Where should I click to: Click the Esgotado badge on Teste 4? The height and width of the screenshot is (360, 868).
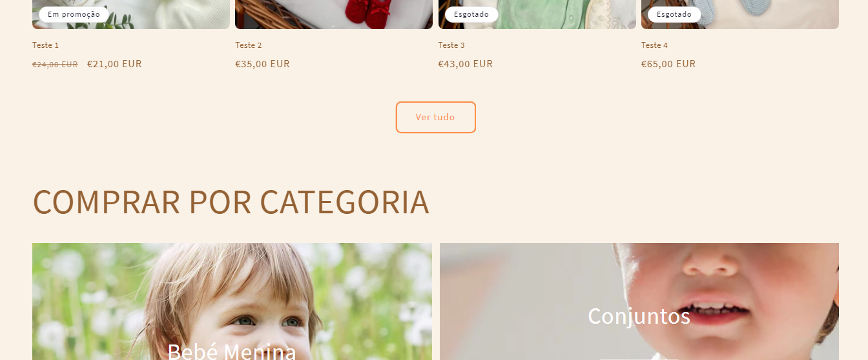coord(674,14)
